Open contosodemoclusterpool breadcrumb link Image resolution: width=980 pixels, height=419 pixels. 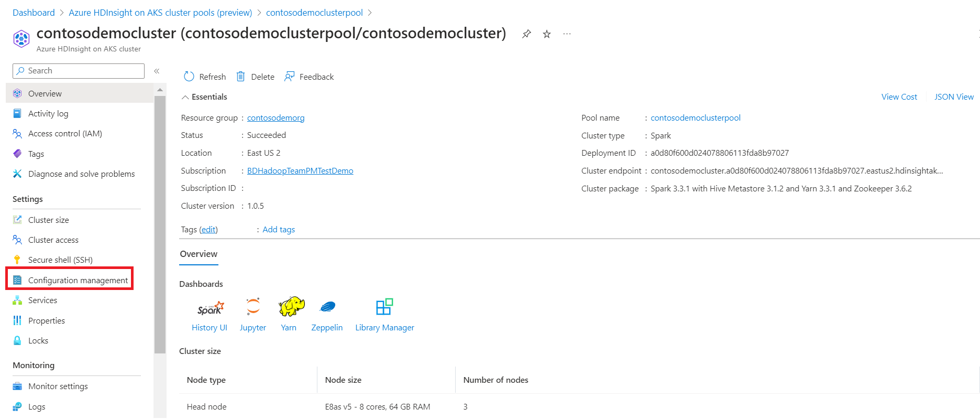tap(314, 13)
